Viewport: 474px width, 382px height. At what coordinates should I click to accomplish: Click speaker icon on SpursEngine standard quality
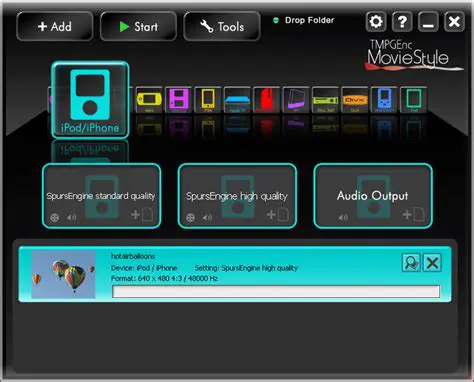(71, 217)
